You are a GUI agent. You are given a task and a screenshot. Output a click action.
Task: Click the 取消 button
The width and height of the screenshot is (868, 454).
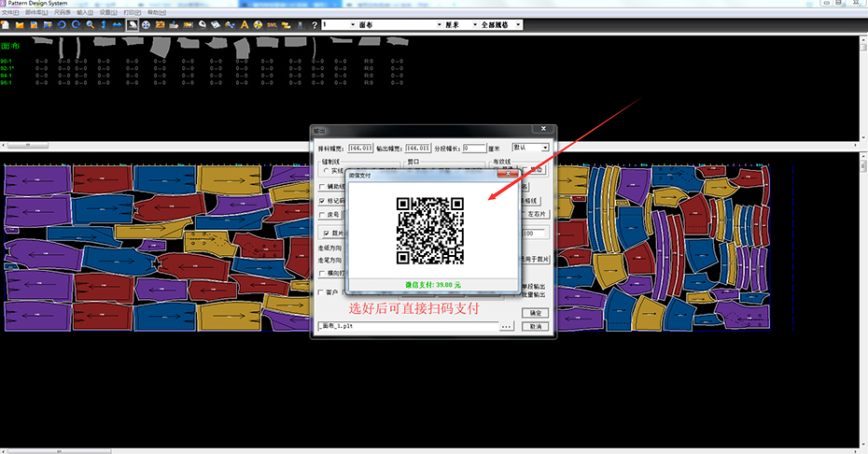click(536, 327)
